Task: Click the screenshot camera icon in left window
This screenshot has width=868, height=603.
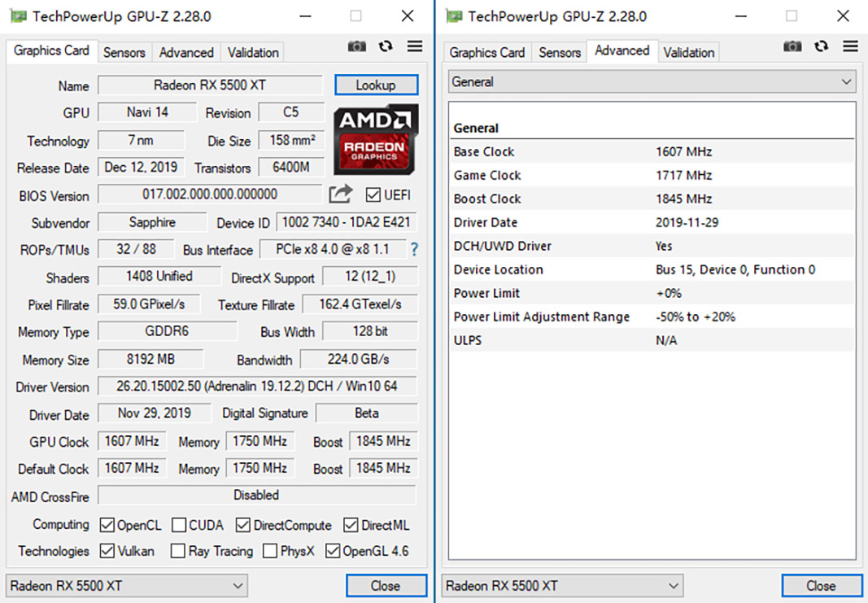Action: (x=356, y=46)
